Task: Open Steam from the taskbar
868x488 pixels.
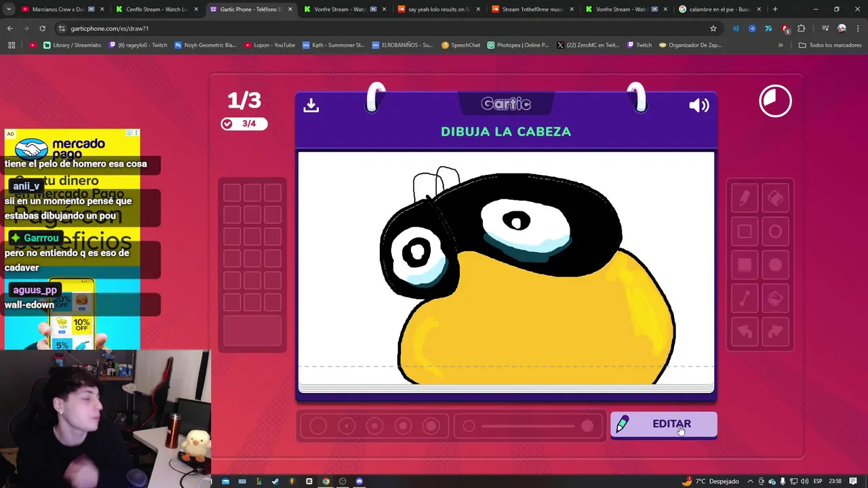Action: coord(275,481)
